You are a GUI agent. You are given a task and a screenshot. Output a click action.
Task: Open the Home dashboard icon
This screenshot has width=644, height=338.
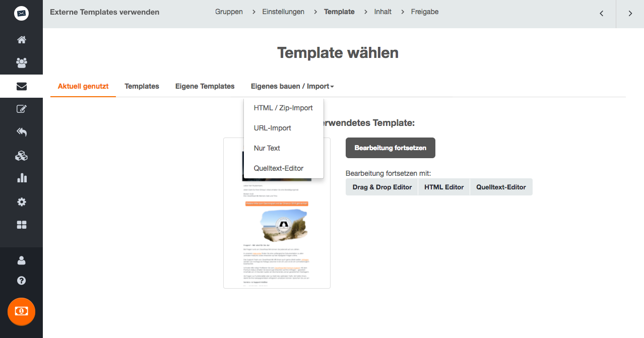click(x=21, y=40)
